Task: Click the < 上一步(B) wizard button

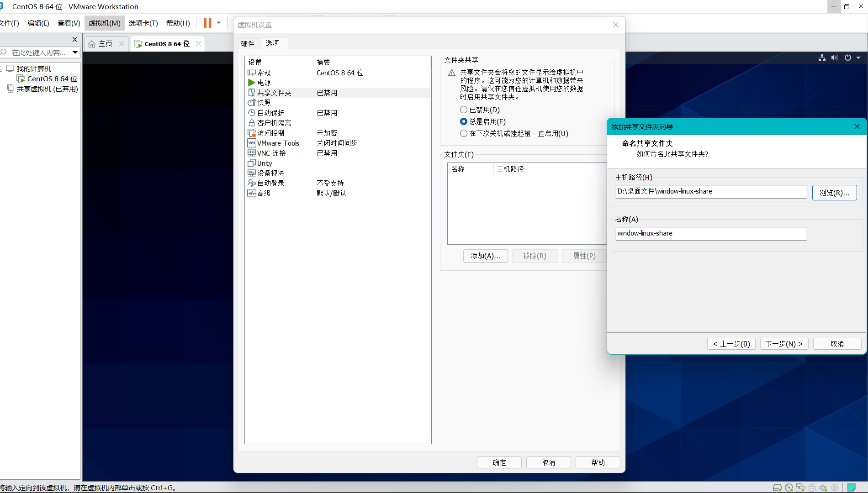Action: 731,344
